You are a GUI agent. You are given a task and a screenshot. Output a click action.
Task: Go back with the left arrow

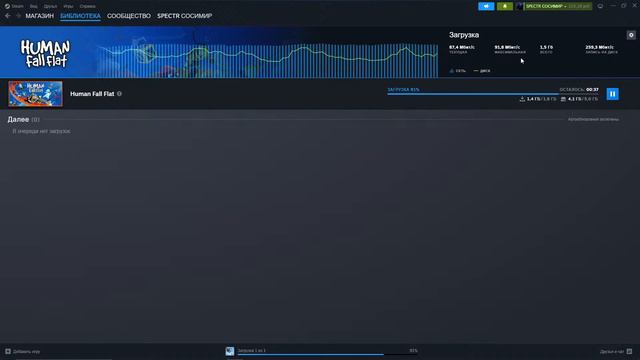8,16
